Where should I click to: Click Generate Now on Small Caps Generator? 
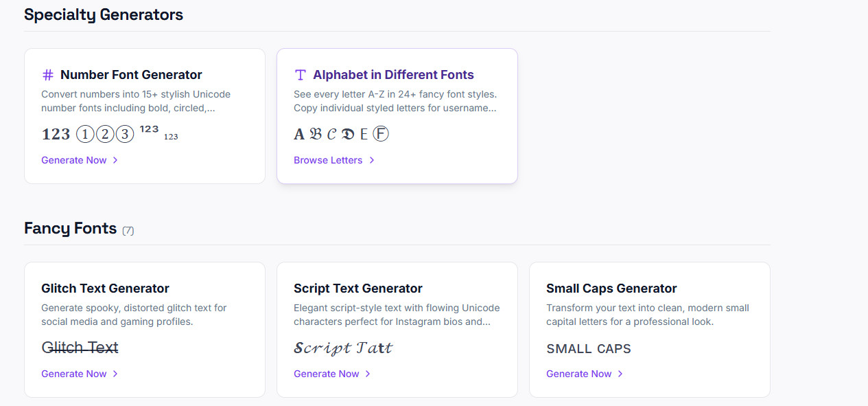coord(578,373)
